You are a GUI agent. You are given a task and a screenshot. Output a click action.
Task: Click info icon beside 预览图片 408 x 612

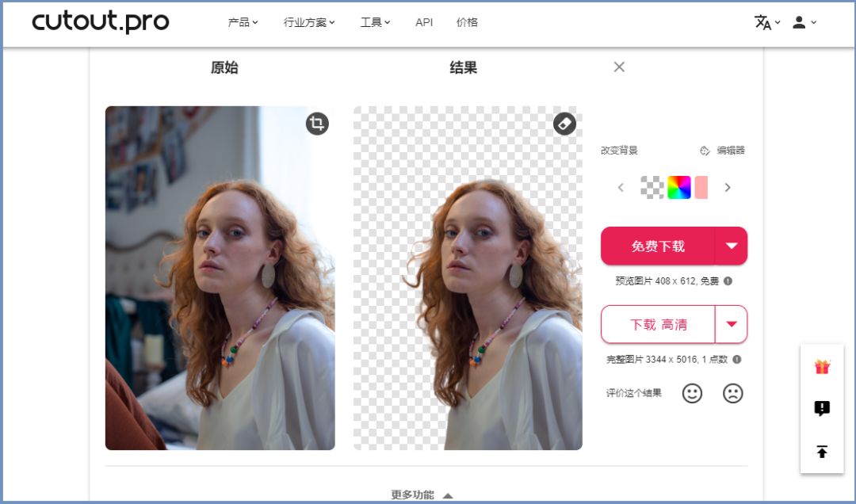(x=728, y=281)
